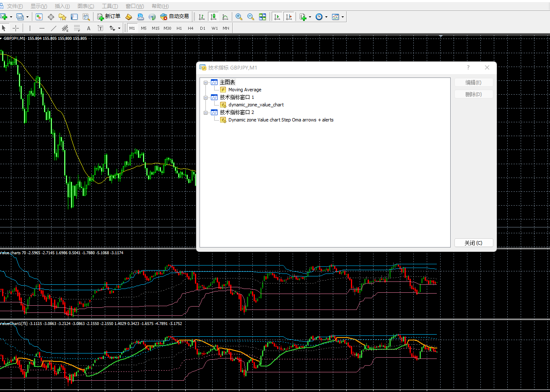Tile windows with the grid icon
Image resolution: width=550 pixels, height=392 pixels.
coord(262,17)
